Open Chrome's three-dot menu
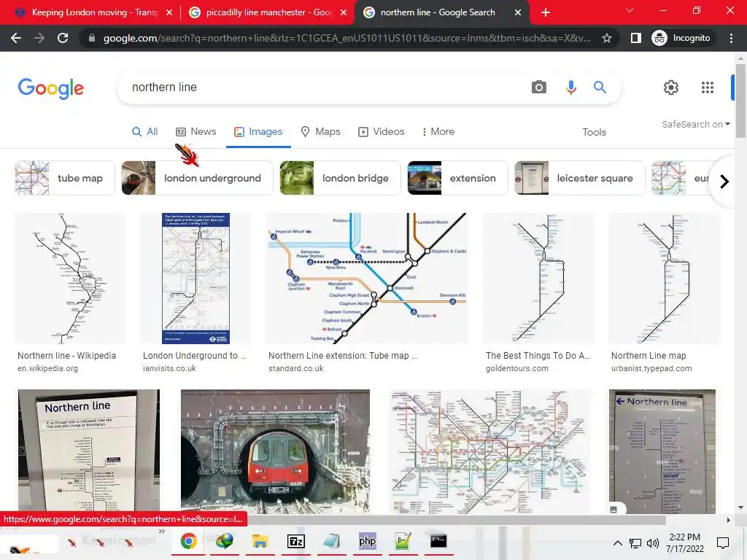Image resolution: width=747 pixels, height=560 pixels. [x=731, y=38]
